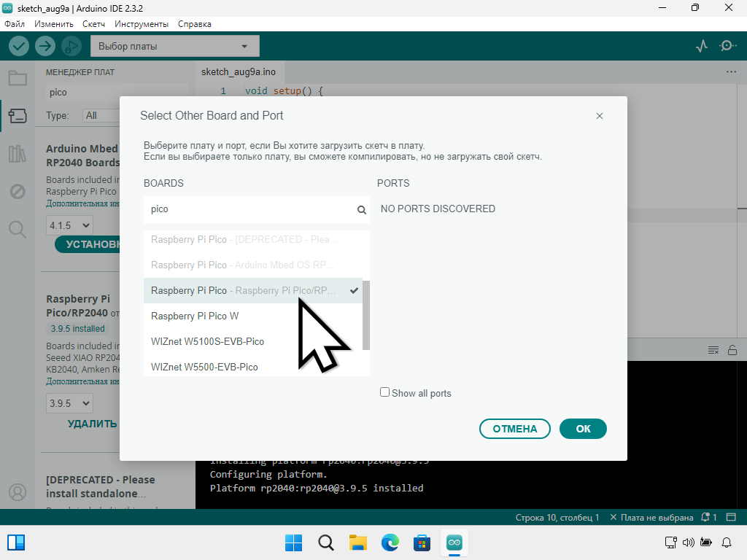Open the Sketchbook folder sidebar icon
The width and height of the screenshot is (747, 560).
(18, 78)
